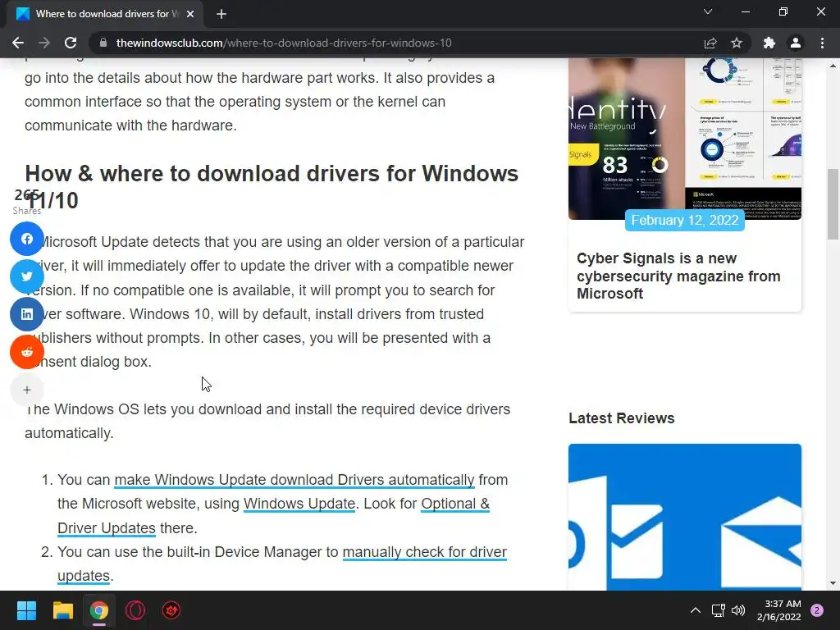Open the Outlook review thumbnail under Latest Reviews
840x630 pixels.
pyautogui.click(x=685, y=517)
